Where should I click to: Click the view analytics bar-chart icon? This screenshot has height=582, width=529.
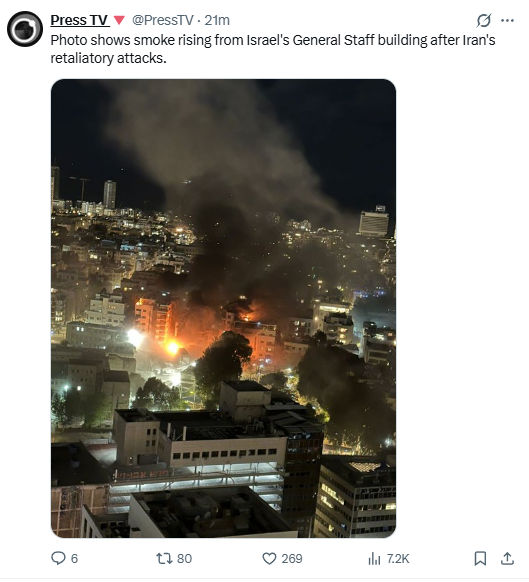pyautogui.click(x=374, y=558)
